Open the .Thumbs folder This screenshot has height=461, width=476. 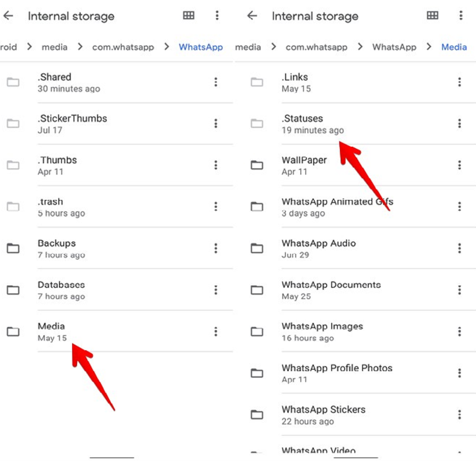tap(117, 165)
